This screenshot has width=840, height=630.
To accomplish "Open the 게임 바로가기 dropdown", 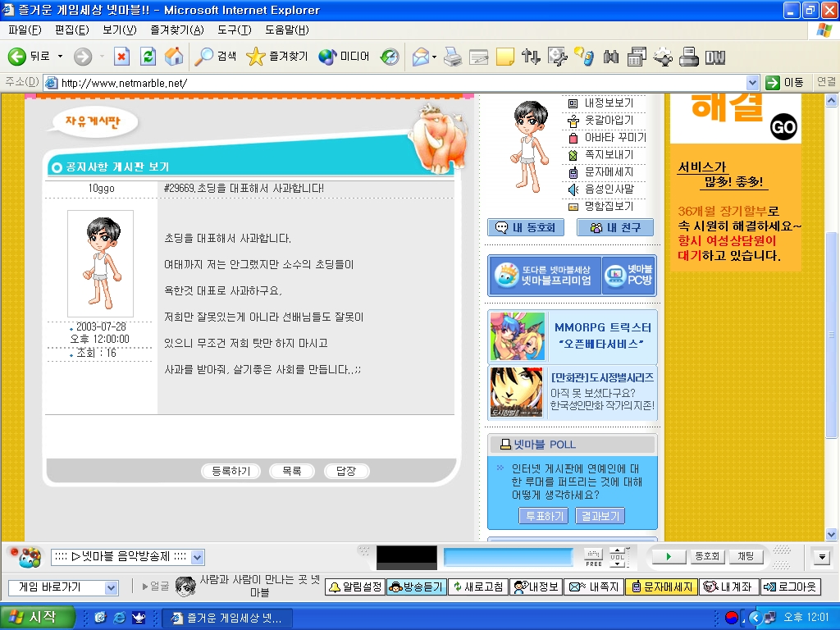I will click(112, 587).
